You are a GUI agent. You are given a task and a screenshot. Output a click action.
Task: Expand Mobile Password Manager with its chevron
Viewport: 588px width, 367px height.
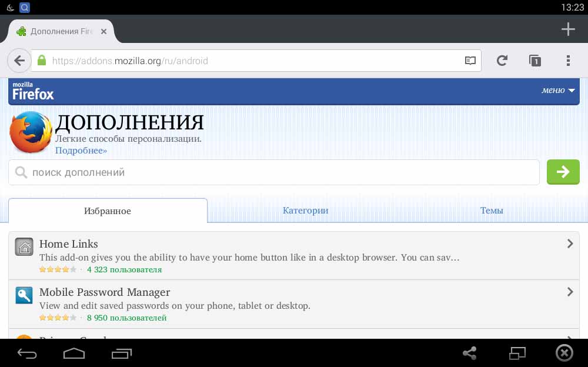pos(570,292)
